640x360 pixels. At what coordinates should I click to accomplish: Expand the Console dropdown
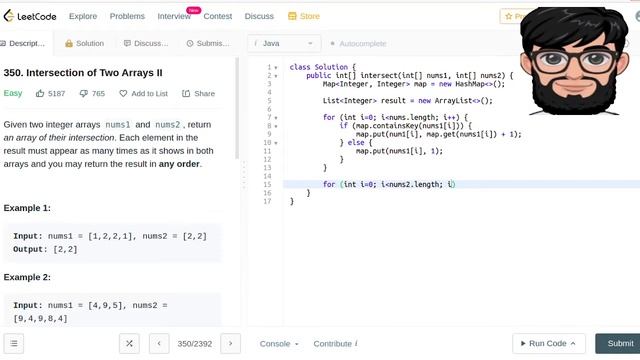[279, 344]
